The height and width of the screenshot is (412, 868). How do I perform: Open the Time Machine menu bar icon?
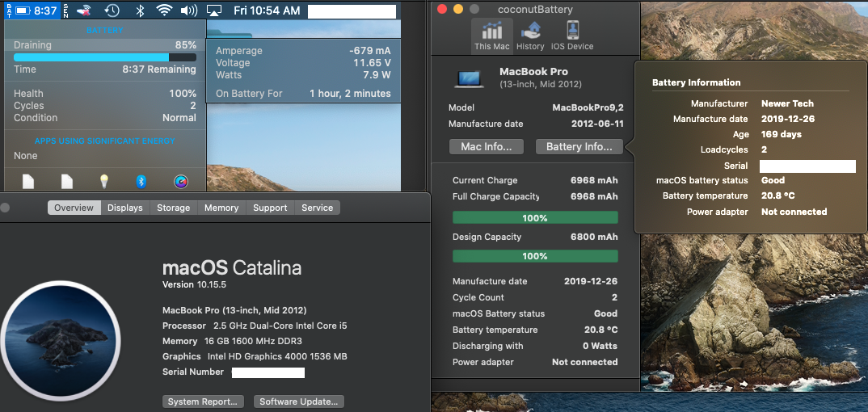(x=112, y=11)
